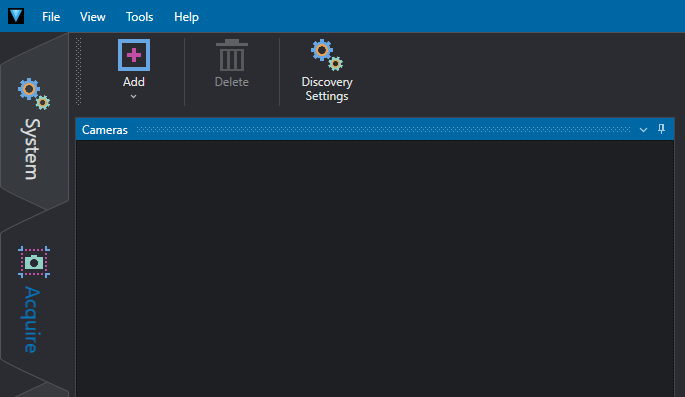685x397 pixels.
Task: Click the Add camera plus icon
Action: click(x=134, y=55)
